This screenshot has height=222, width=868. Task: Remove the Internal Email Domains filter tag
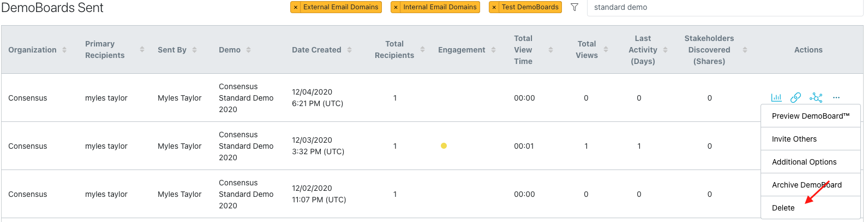point(396,8)
